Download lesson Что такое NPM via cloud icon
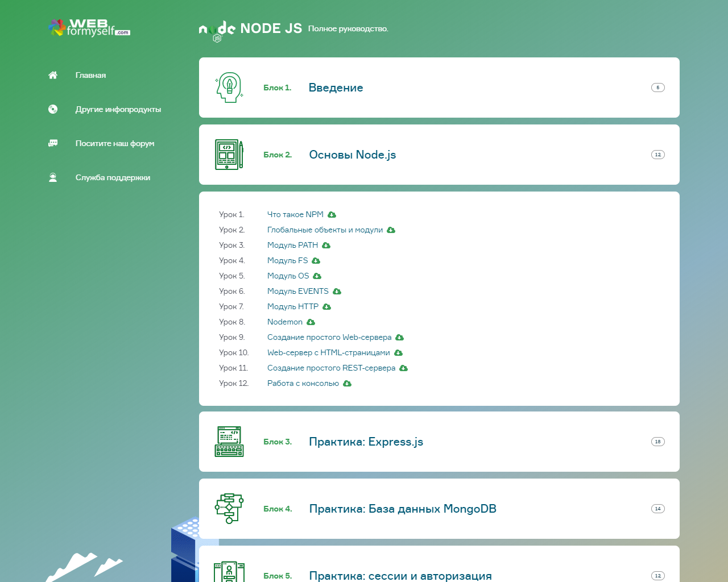This screenshot has height=582, width=728. point(332,215)
